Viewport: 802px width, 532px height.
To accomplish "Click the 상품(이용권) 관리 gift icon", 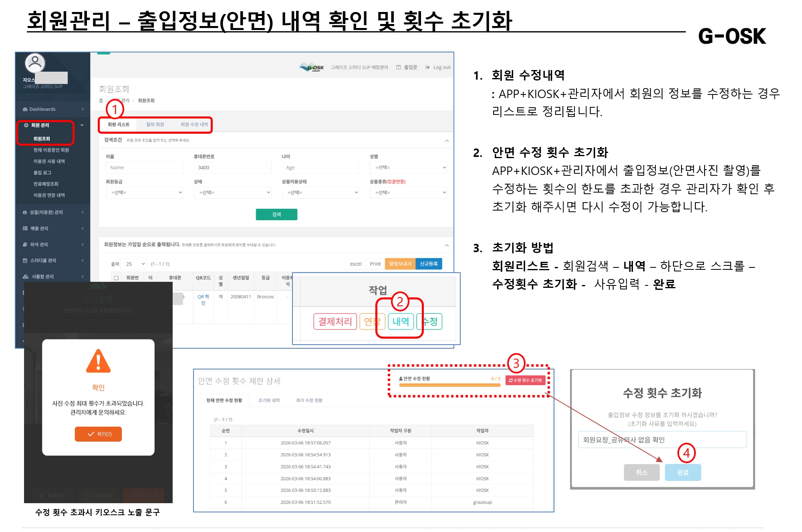I will point(25,212).
